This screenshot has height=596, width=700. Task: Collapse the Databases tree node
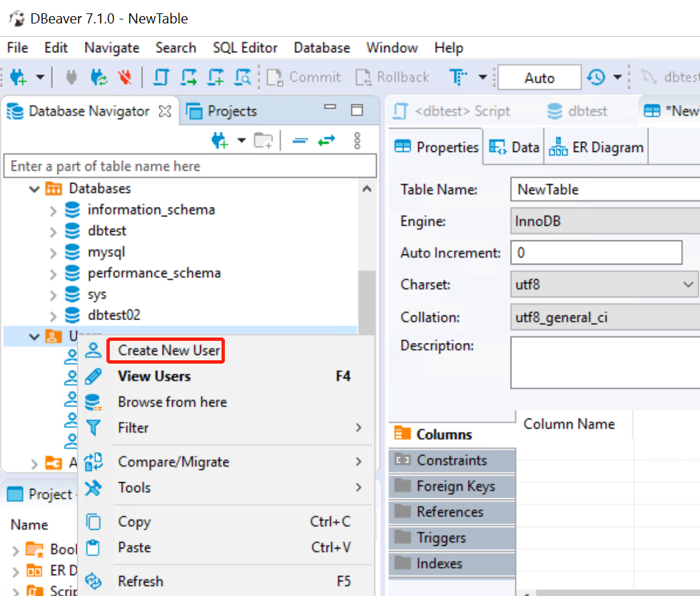click(35, 189)
